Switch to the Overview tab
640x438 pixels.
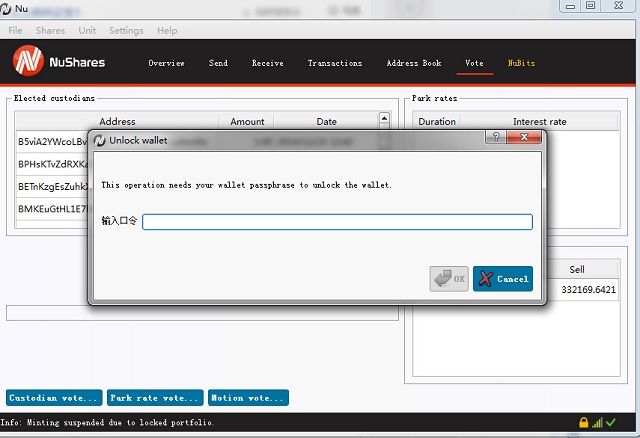[x=166, y=63]
